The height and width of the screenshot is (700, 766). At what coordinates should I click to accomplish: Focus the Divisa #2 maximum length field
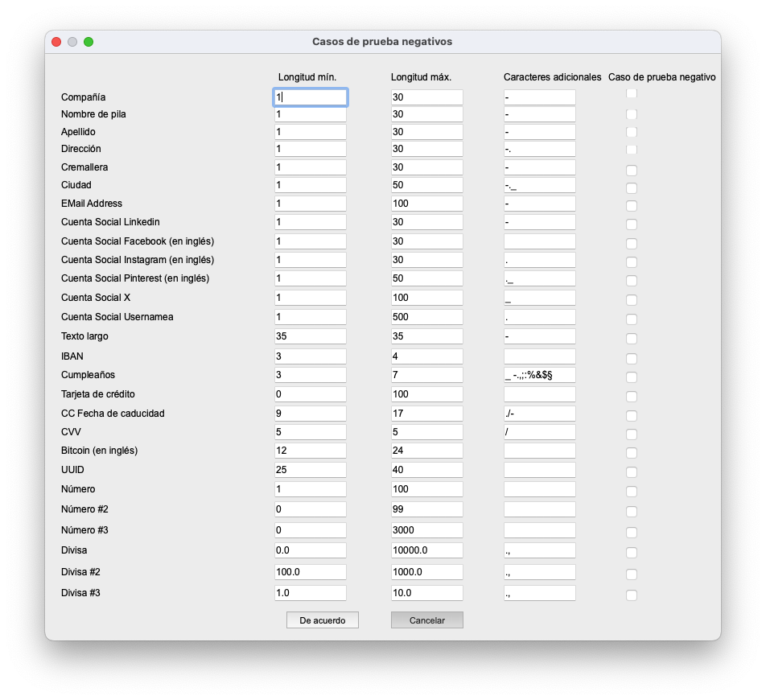(426, 572)
